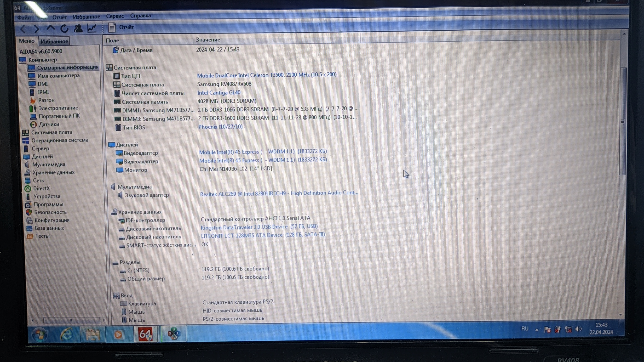The height and width of the screenshot is (362, 644).
Task: Click База данных icon in sidebar
Action: (x=29, y=228)
